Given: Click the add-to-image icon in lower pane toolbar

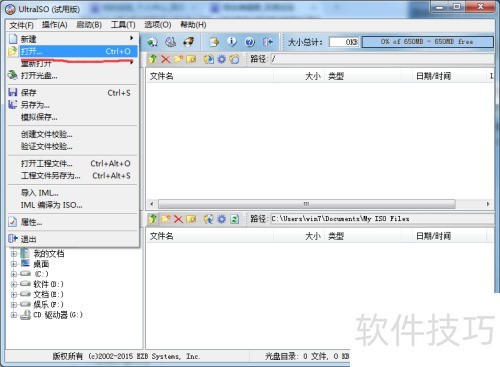Looking at the screenshot, I should click(209, 219).
